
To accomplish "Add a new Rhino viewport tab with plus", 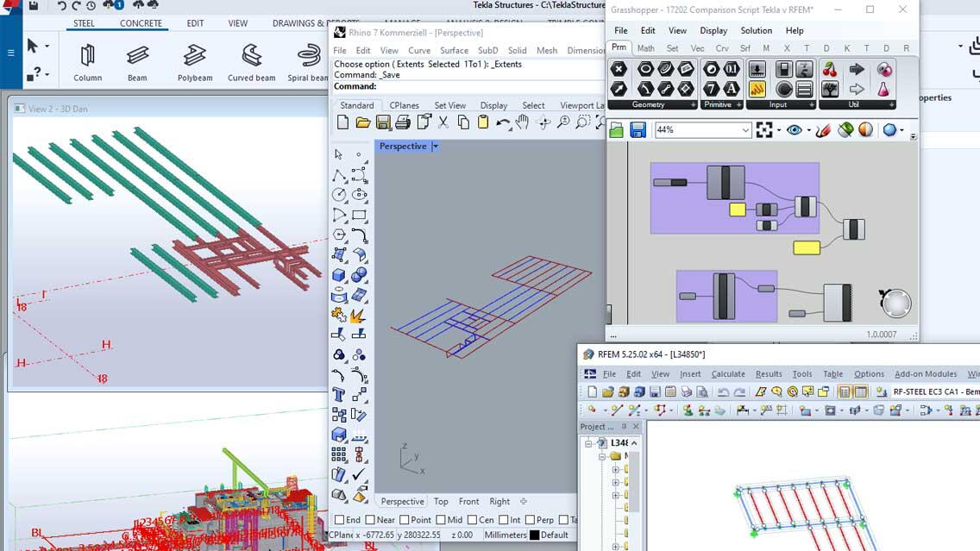I will (x=523, y=502).
